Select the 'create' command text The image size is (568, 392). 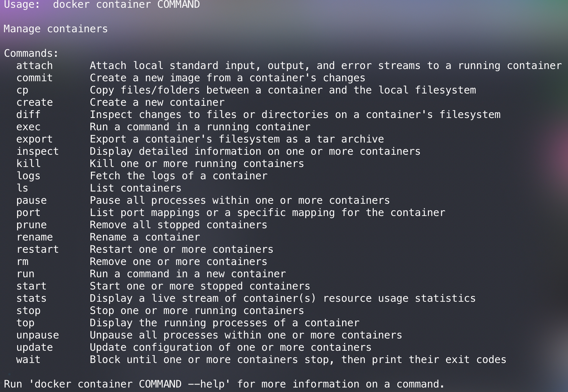(35, 103)
